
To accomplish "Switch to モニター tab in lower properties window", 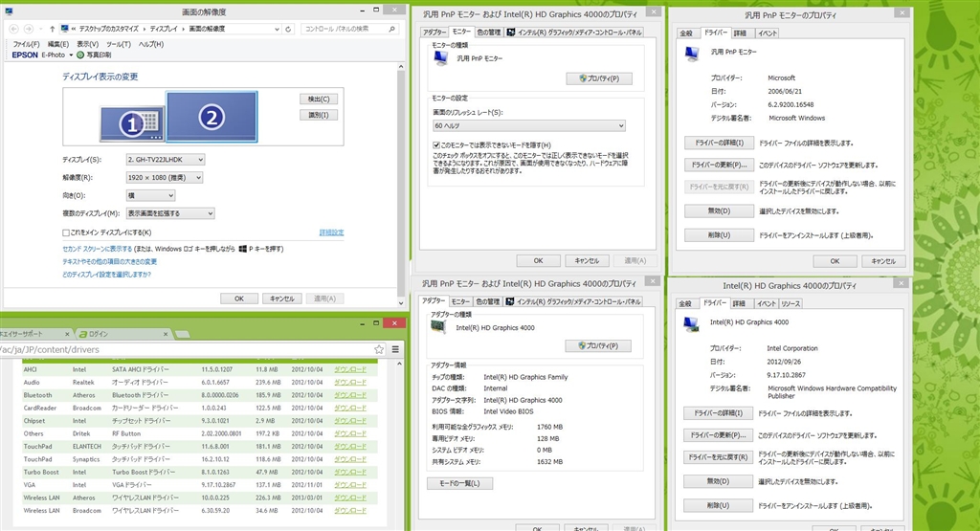I will (x=460, y=301).
